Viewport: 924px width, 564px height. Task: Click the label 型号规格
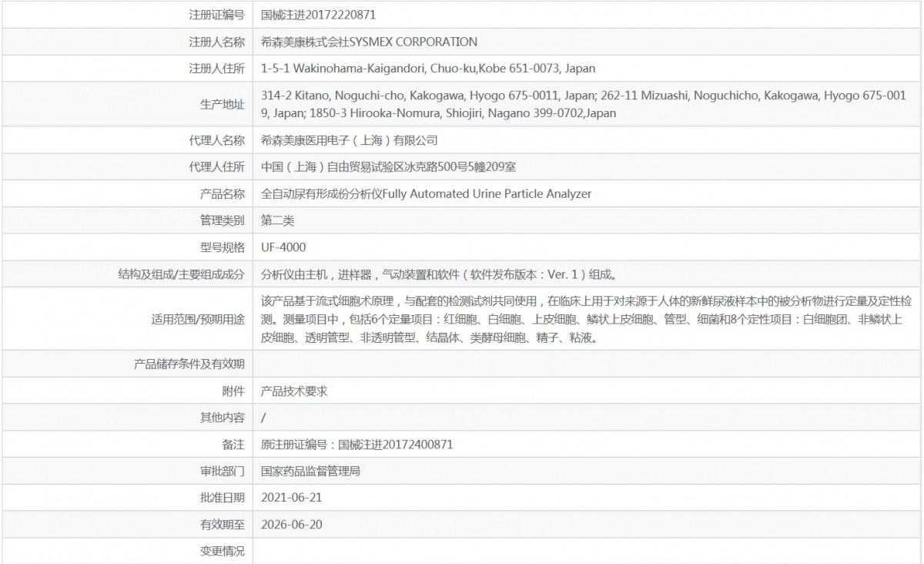click(x=222, y=247)
